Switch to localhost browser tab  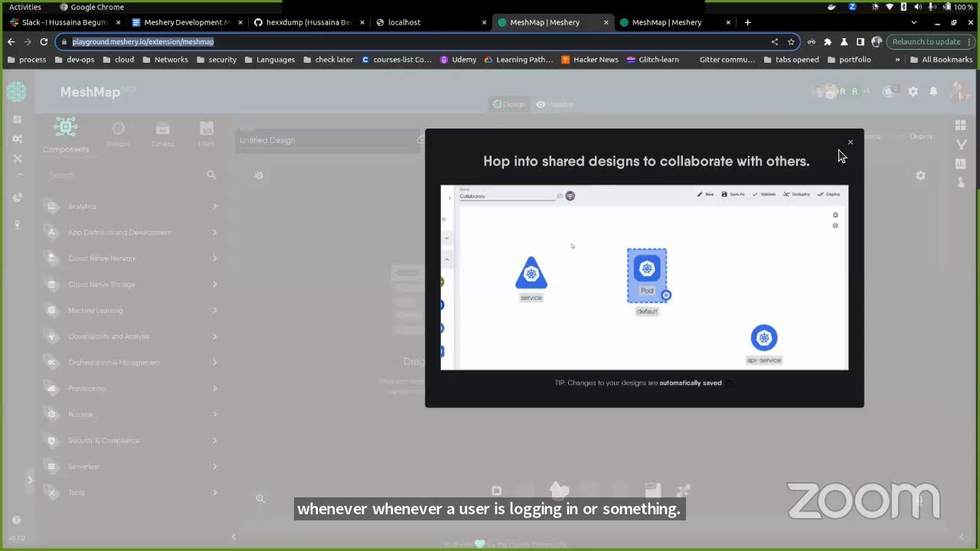click(430, 22)
